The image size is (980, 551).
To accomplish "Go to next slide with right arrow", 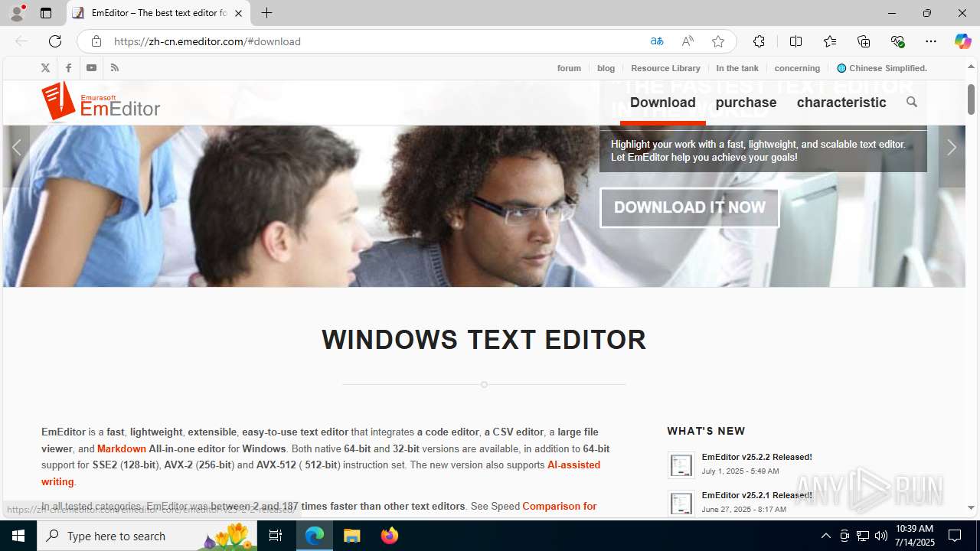I will (952, 148).
